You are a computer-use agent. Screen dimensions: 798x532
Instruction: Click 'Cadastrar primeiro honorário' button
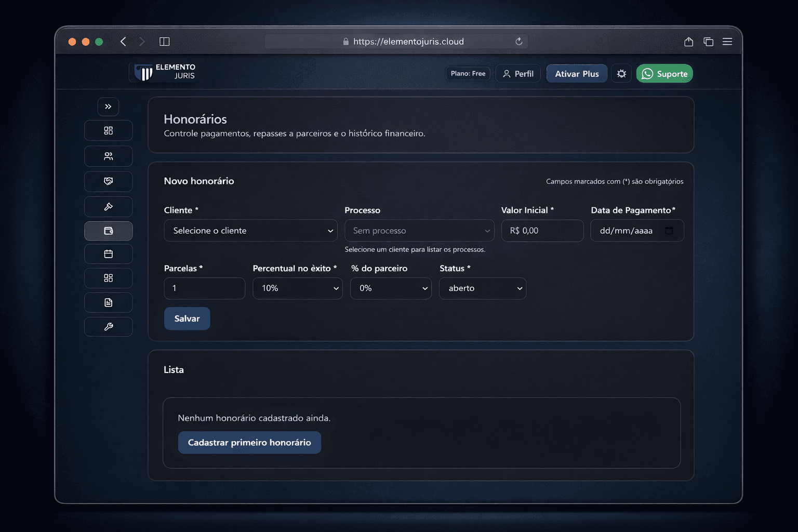249,443
